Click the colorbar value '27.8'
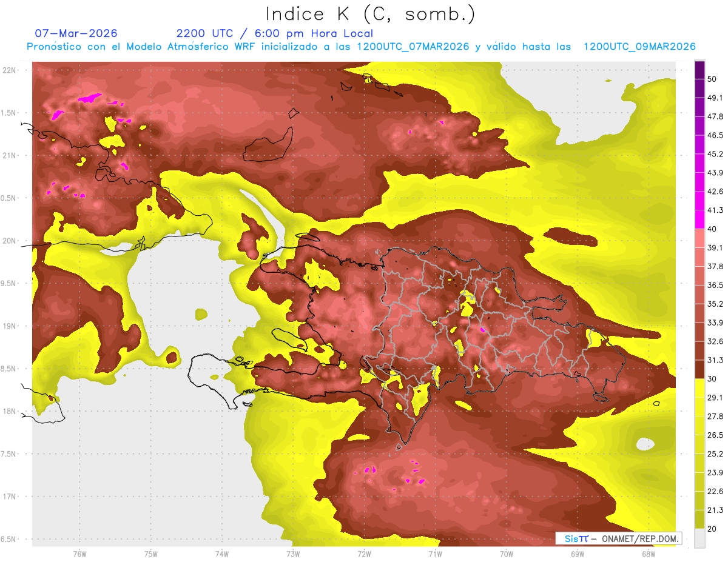The height and width of the screenshot is (562, 728). point(715,416)
